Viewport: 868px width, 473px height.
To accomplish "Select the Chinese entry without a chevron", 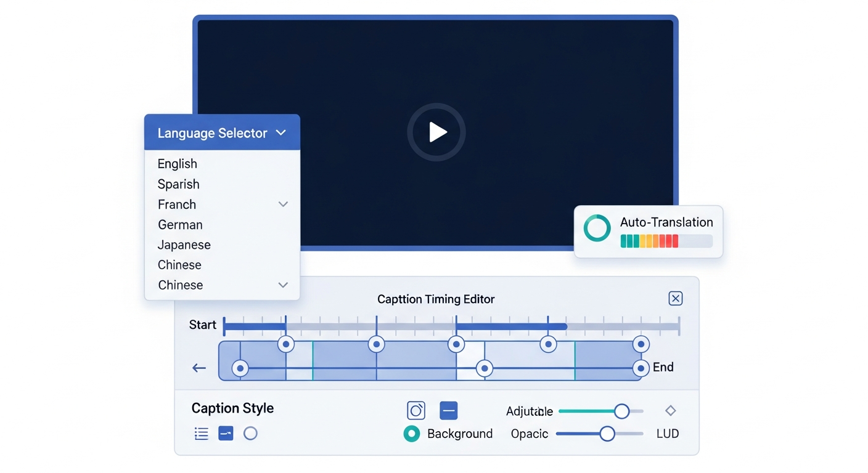I will pyautogui.click(x=179, y=265).
